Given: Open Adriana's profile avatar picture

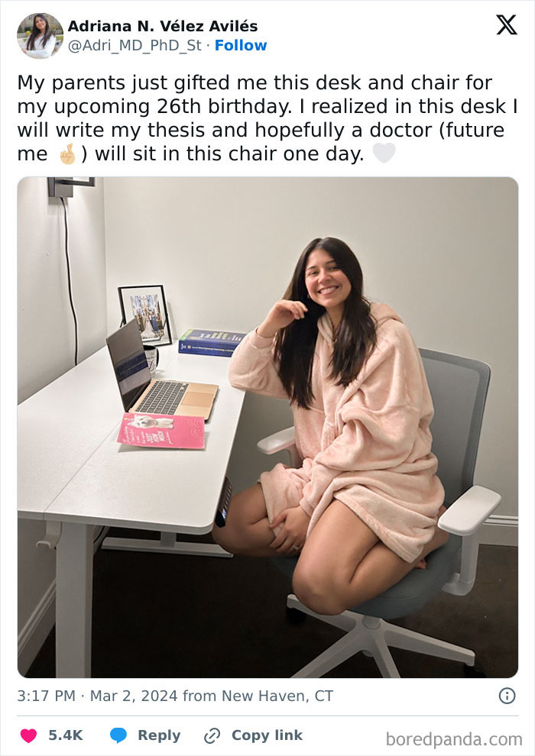Looking at the screenshot, I should [x=40, y=36].
